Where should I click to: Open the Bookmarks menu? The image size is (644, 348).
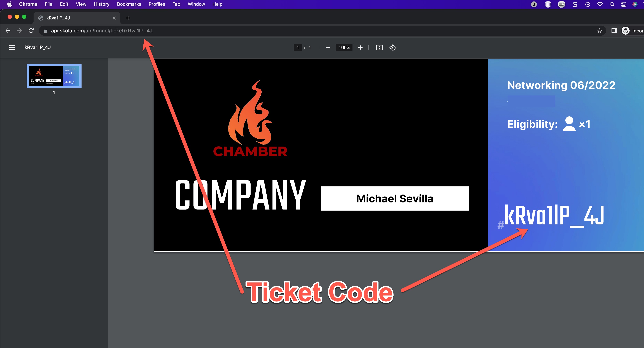[129, 4]
